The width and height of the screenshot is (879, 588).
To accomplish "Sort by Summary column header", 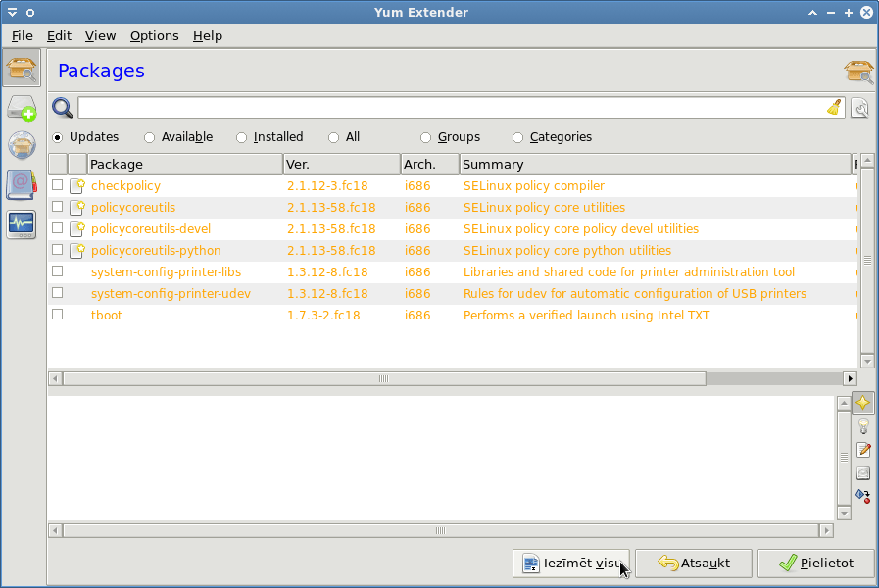I will pyautogui.click(x=656, y=165).
